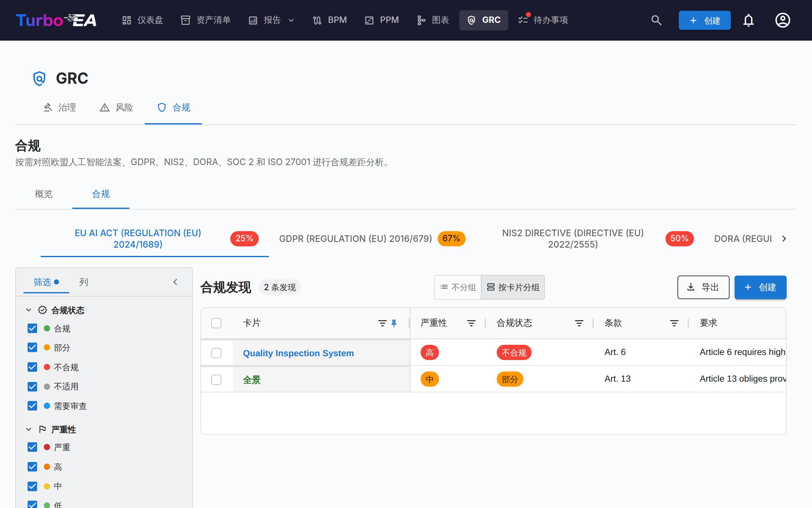The height and width of the screenshot is (508, 812).
Task: Click the 25% score badge
Action: 244,238
